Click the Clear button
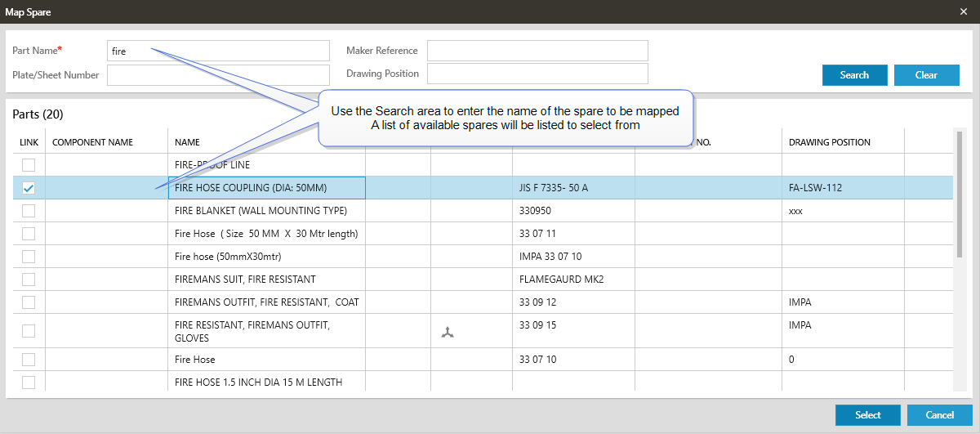 pos(926,75)
